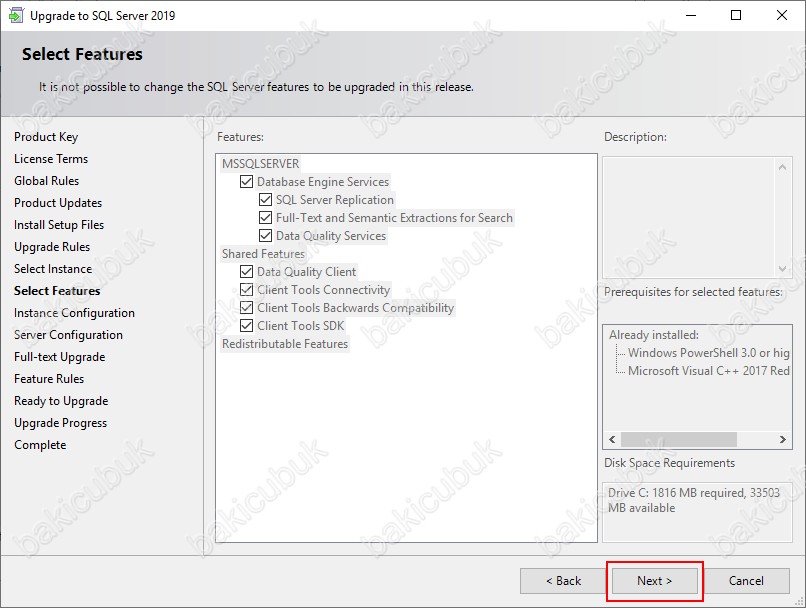
Task: Select the Already installed node
Action: pos(654,335)
